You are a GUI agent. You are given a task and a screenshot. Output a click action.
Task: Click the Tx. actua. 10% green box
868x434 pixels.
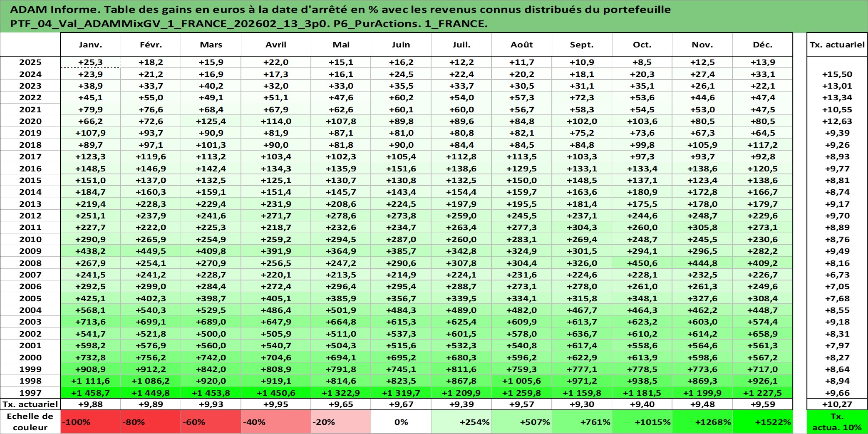837,422
